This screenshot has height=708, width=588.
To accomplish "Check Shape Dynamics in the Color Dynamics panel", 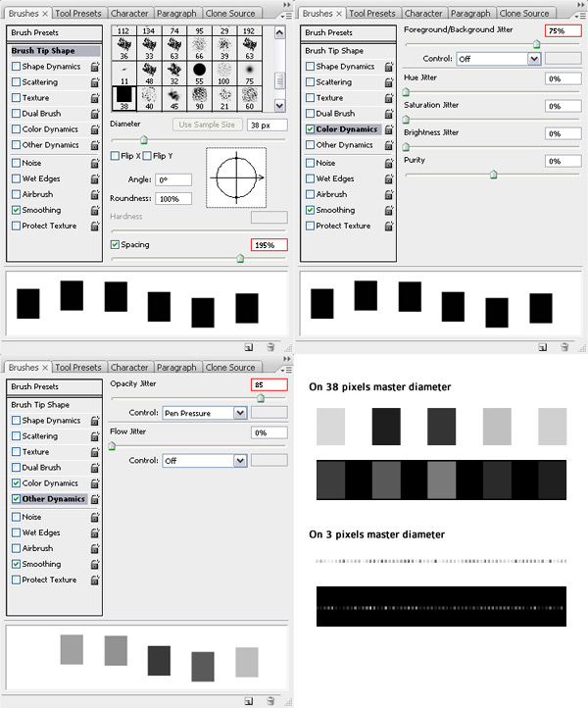I will [310, 67].
